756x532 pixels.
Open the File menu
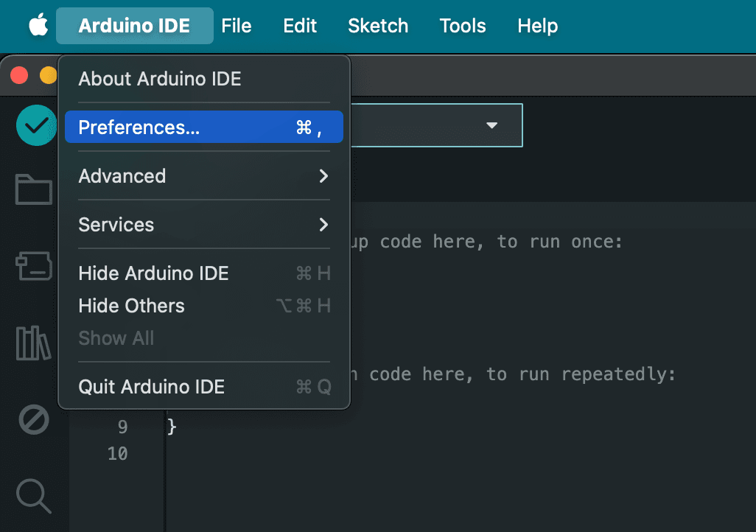[237, 26]
